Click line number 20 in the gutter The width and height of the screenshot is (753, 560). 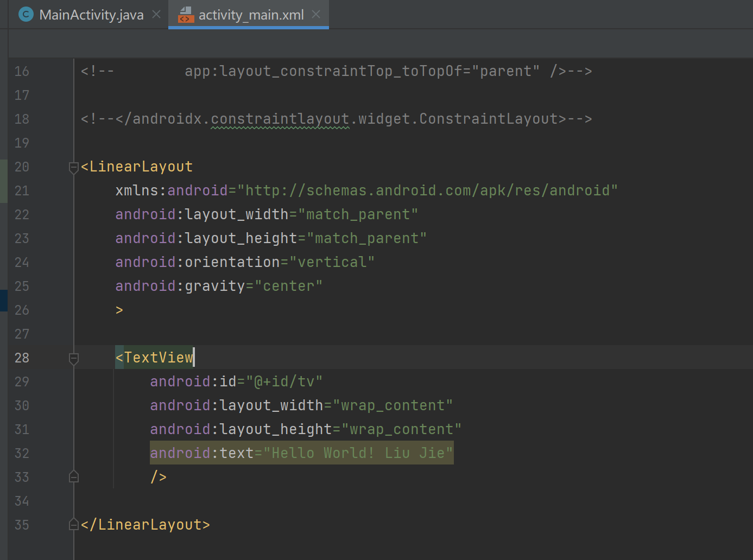(22, 167)
